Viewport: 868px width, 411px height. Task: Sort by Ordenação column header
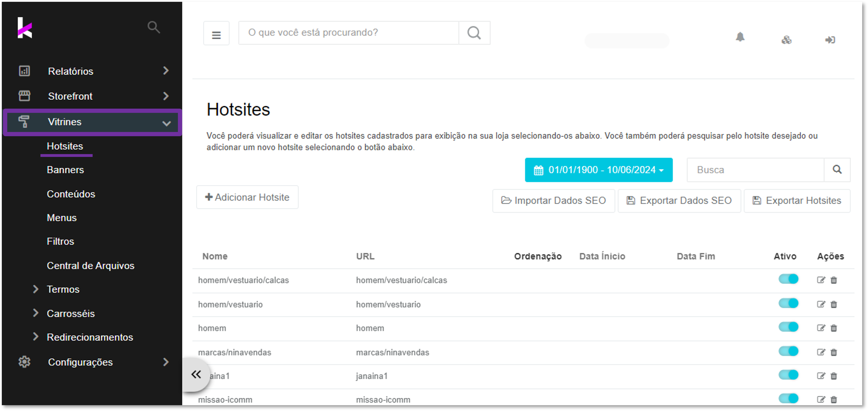538,256
